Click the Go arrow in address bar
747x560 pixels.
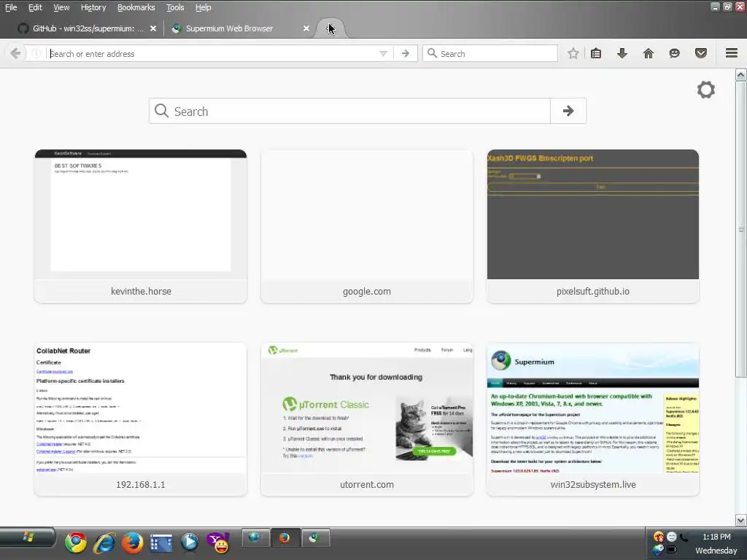point(406,53)
